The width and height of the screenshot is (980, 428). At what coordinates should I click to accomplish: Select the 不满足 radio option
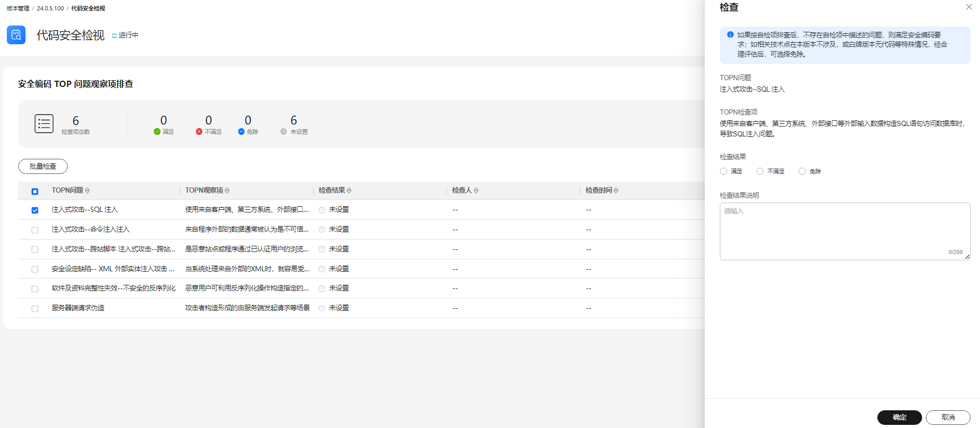tap(760, 171)
